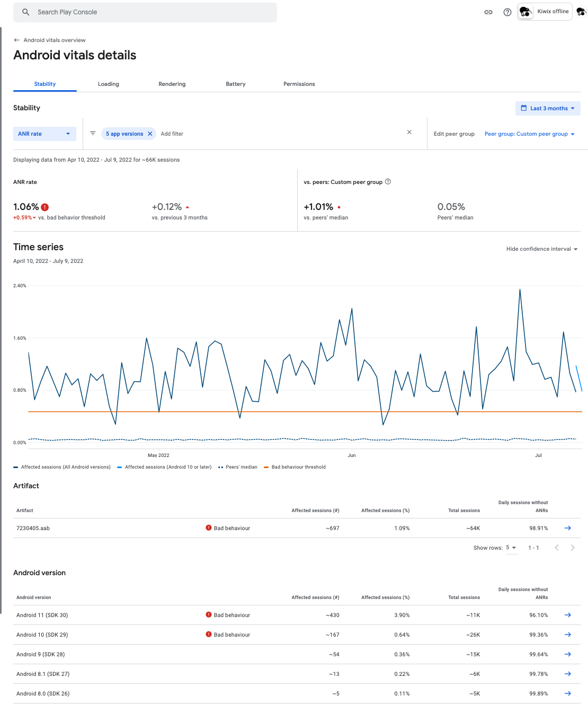Screen dimensions: 588x704
Task: Remove the 5 app versions filter chip
Action: tap(150, 134)
